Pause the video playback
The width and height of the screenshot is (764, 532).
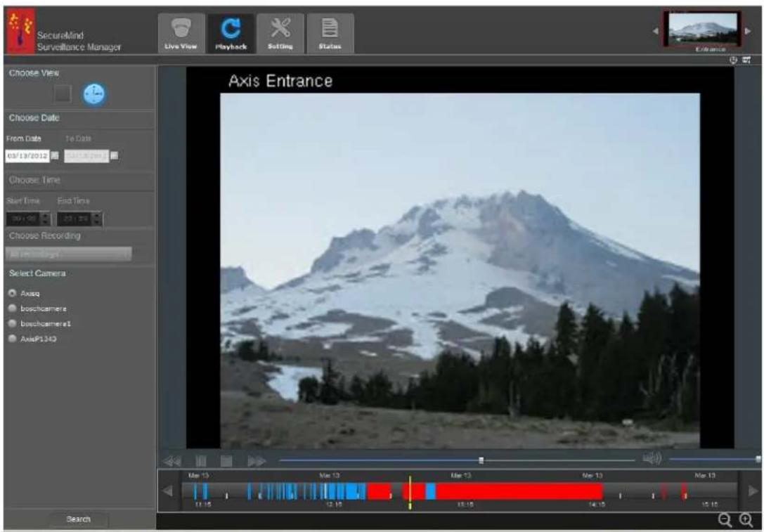click(201, 461)
